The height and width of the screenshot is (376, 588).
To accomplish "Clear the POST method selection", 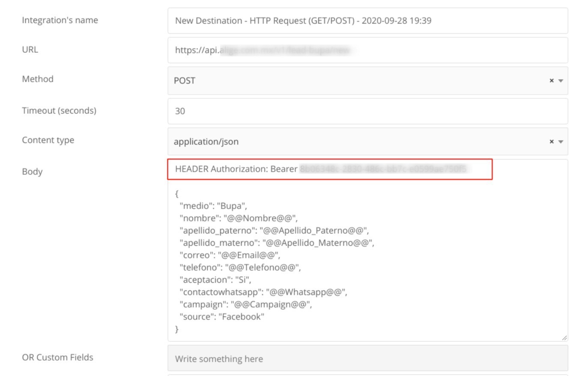I will tap(552, 81).
